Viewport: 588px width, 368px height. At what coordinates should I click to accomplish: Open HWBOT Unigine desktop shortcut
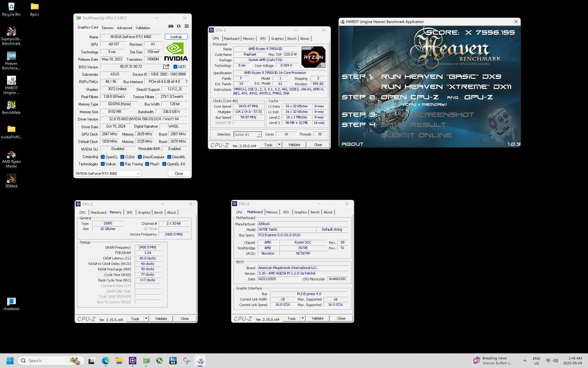tap(11, 85)
